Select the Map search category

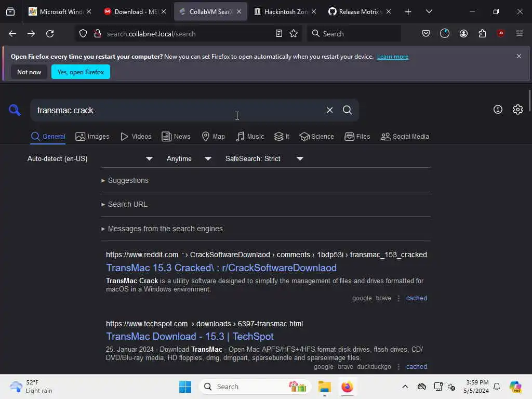214,137
